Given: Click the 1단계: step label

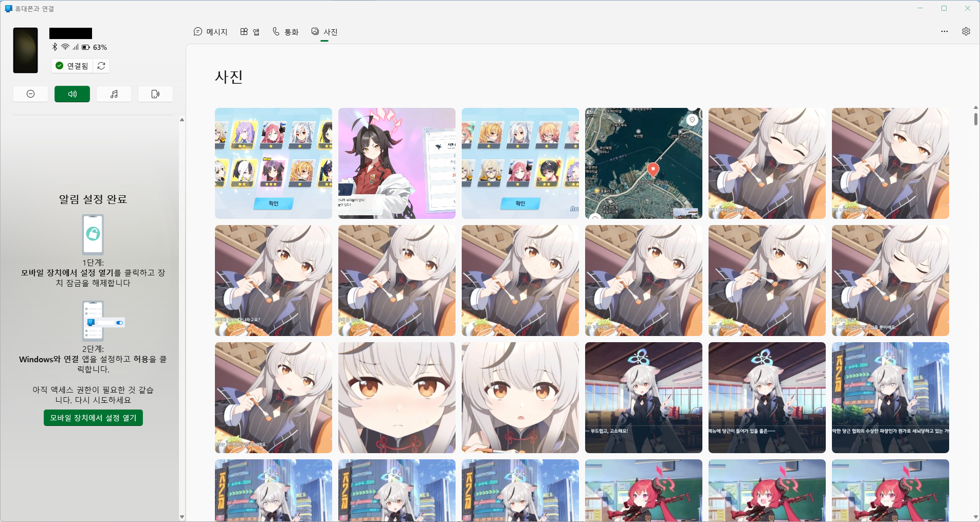Looking at the screenshot, I should (x=93, y=263).
